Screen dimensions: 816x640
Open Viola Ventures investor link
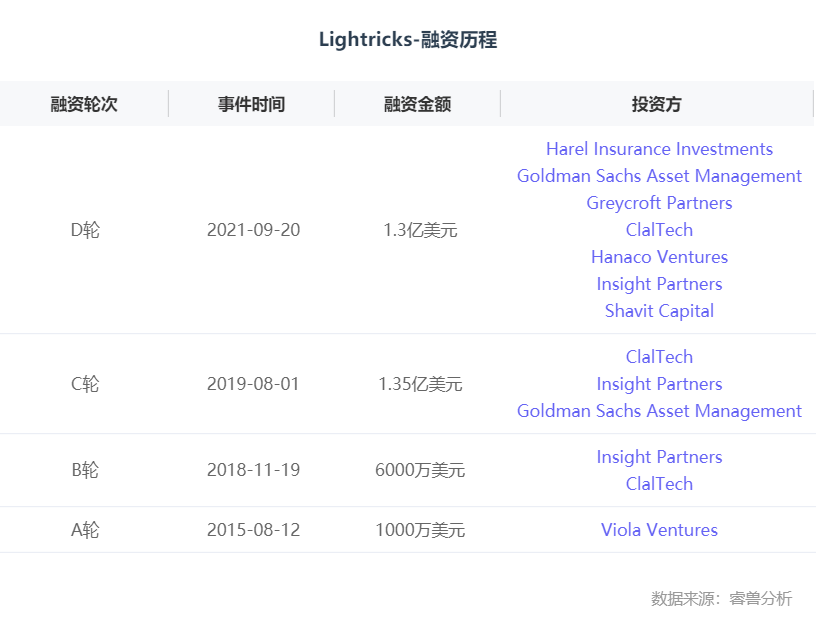659,530
